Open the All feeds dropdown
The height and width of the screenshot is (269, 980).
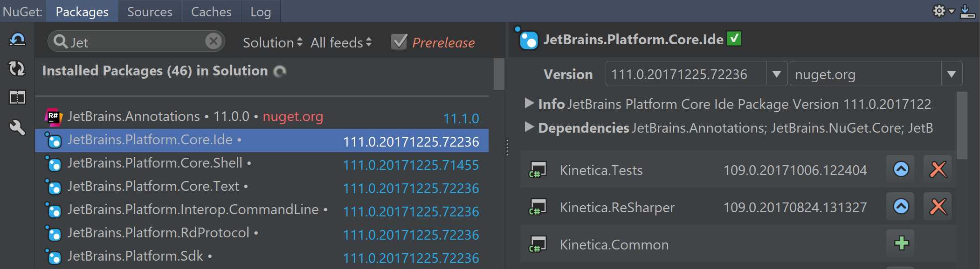341,42
